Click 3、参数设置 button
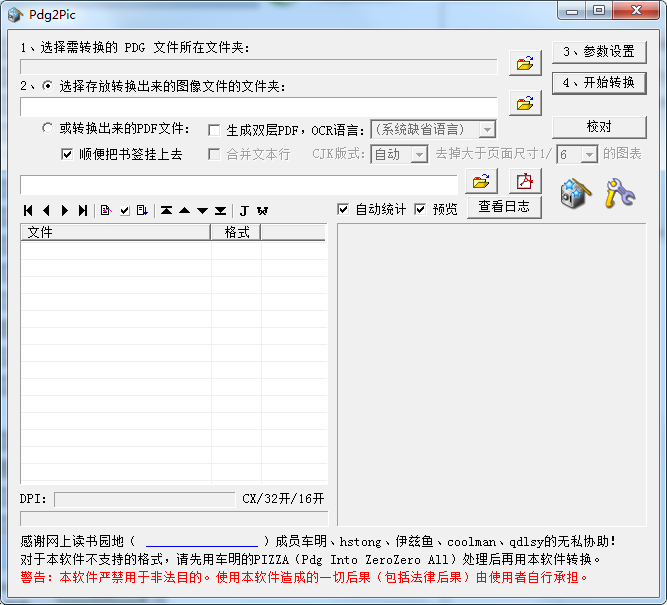Image resolution: width=667 pixels, height=605 pixels. [x=599, y=52]
